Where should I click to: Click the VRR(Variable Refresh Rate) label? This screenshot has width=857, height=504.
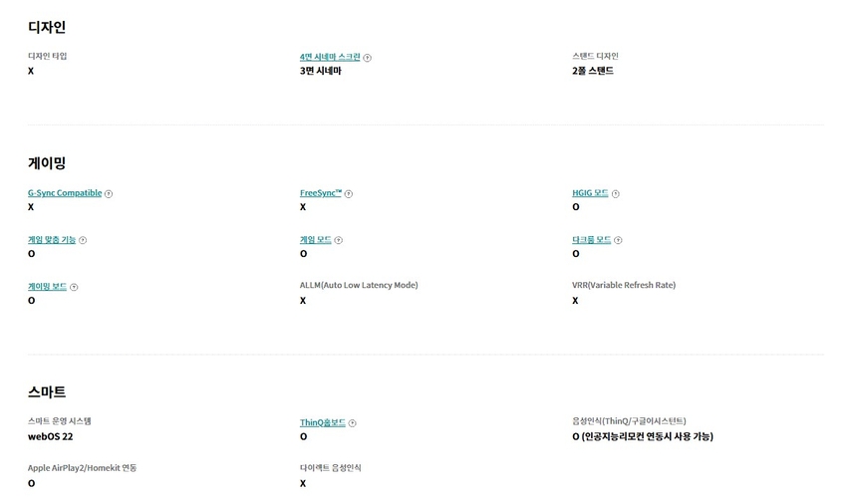624,286
